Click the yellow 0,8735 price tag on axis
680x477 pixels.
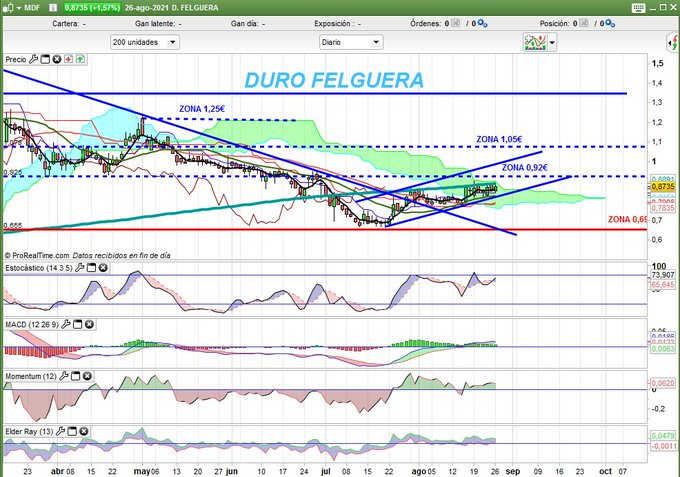[663, 186]
